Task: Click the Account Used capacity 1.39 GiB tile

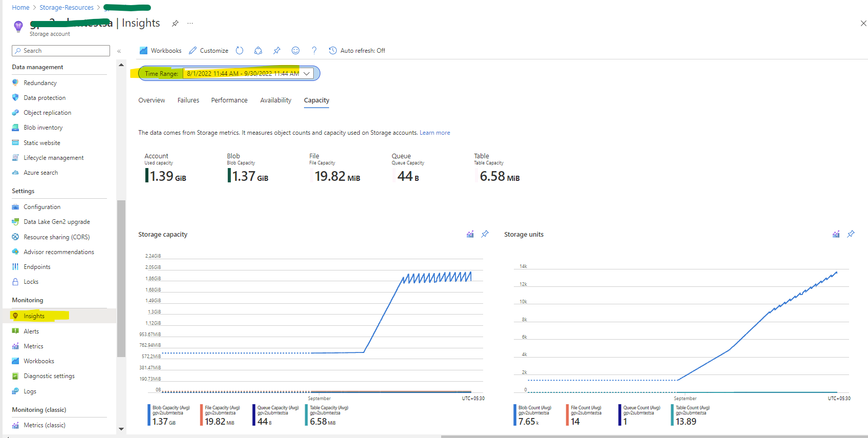Action: [x=166, y=168]
